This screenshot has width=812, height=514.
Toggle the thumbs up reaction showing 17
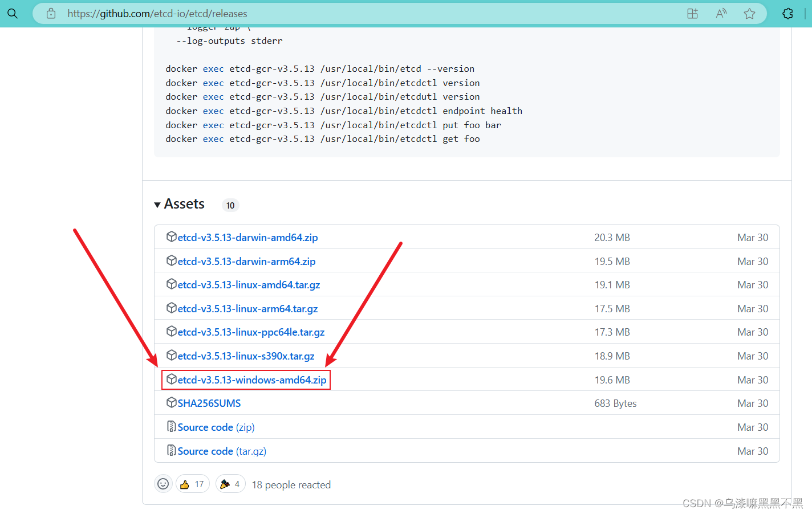coord(192,483)
